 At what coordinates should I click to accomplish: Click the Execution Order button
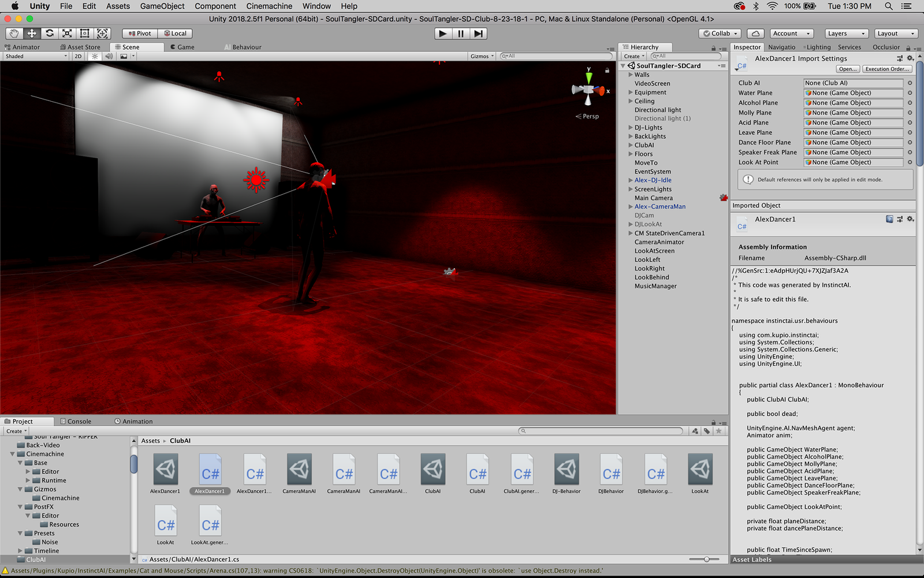pos(887,69)
